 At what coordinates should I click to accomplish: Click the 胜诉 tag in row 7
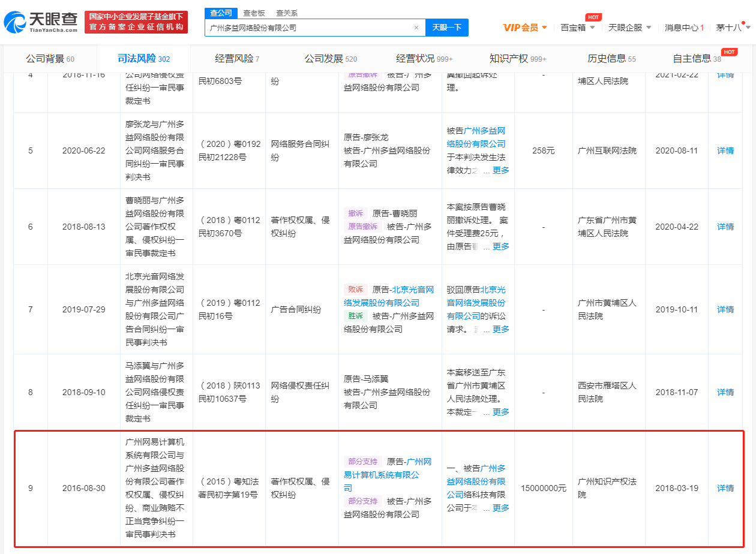356,316
